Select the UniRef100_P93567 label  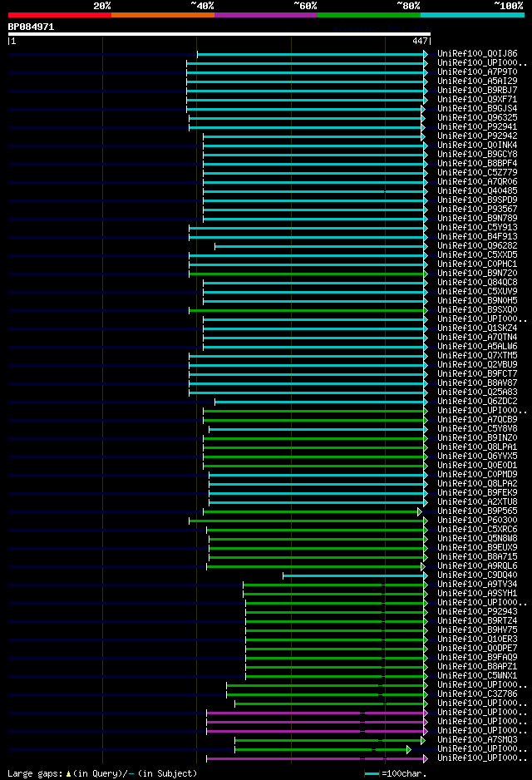pos(477,209)
